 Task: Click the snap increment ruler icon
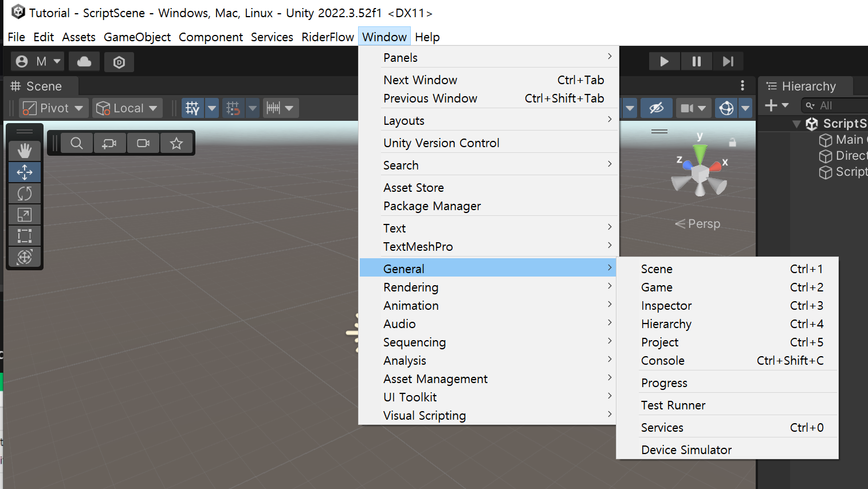(273, 108)
